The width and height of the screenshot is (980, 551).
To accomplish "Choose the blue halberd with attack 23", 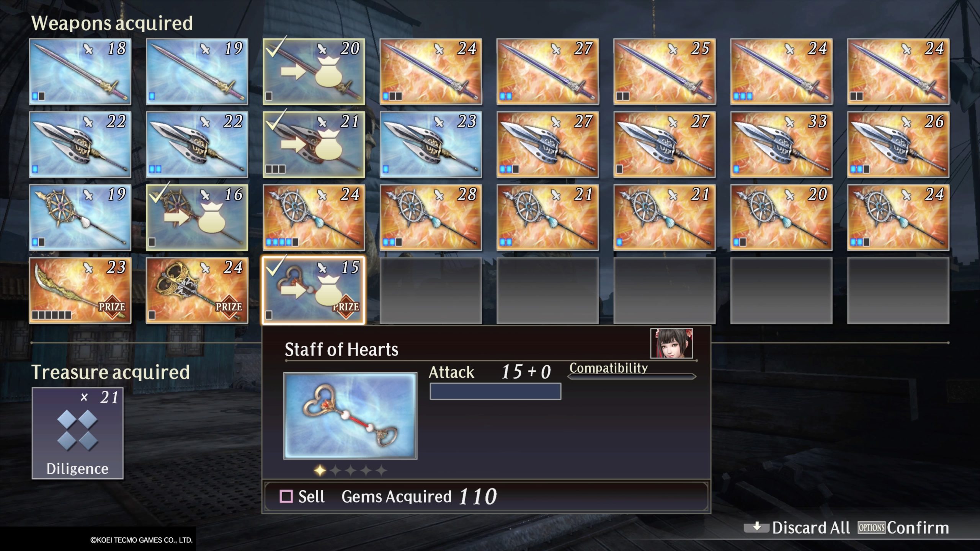I will [431, 145].
